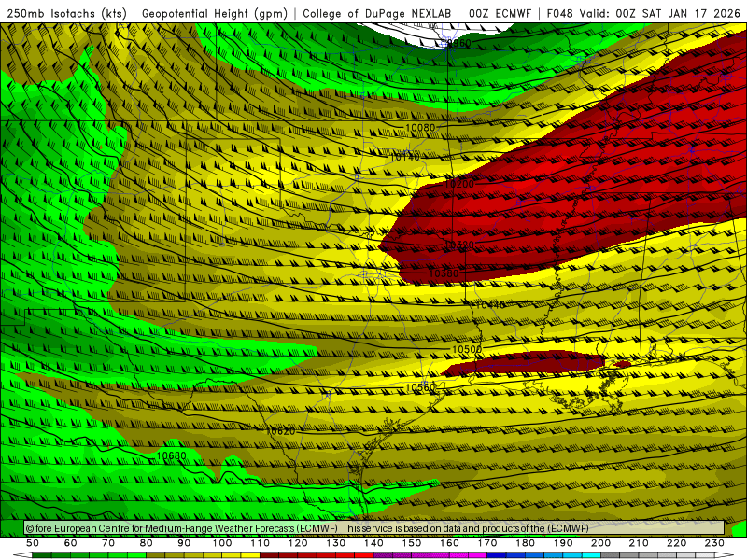Click the 140 knots color scale label
The height and width of the screenshot is (560, 747).
(x=373, y=543)
